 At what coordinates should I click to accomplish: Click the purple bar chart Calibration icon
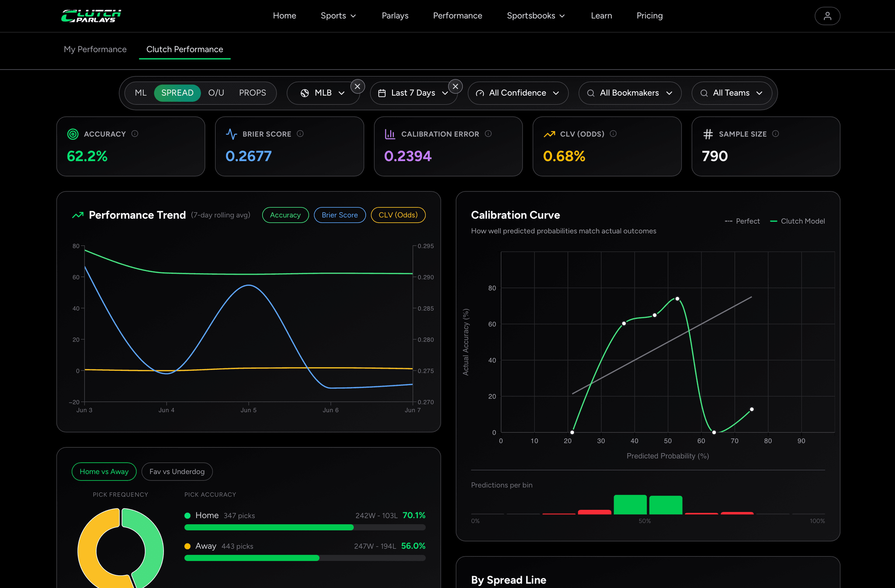point(390,134)
